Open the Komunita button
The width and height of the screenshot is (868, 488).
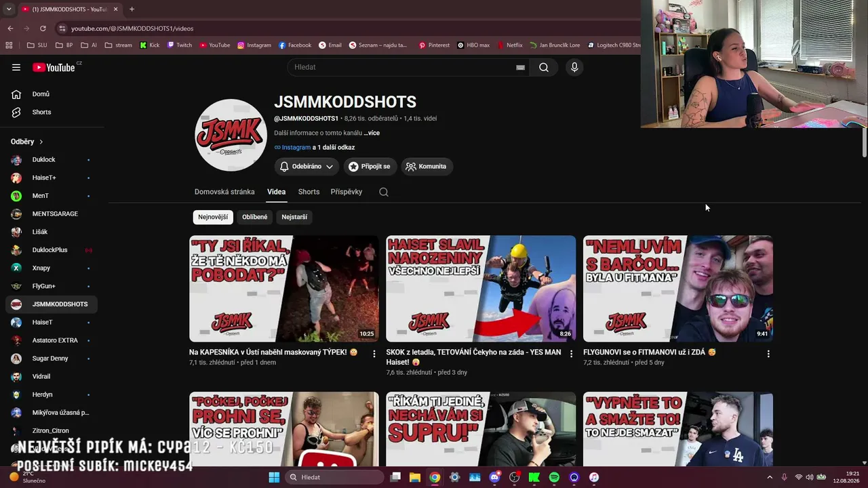[x=426, y=167]
